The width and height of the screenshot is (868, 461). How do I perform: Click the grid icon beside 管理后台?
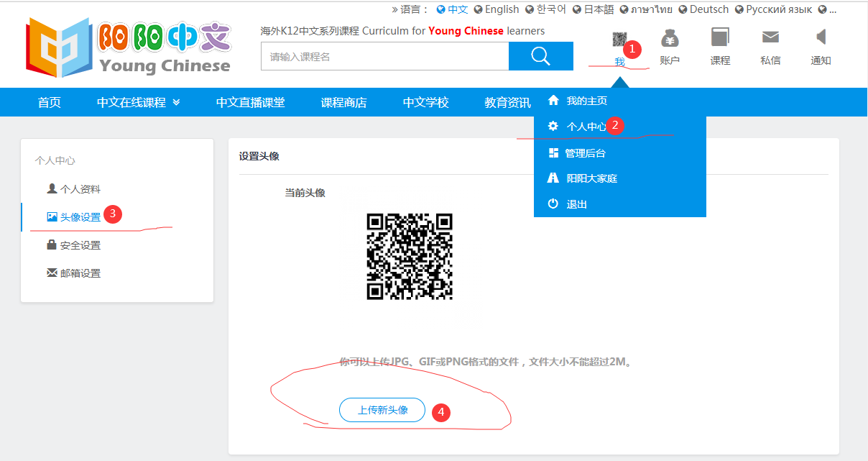[553, 152]
